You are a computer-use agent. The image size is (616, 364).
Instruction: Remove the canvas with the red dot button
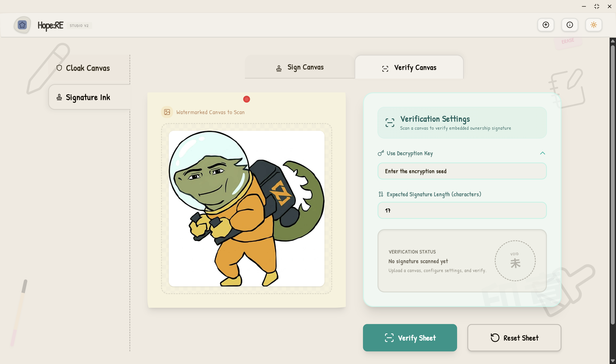point(246,99)
